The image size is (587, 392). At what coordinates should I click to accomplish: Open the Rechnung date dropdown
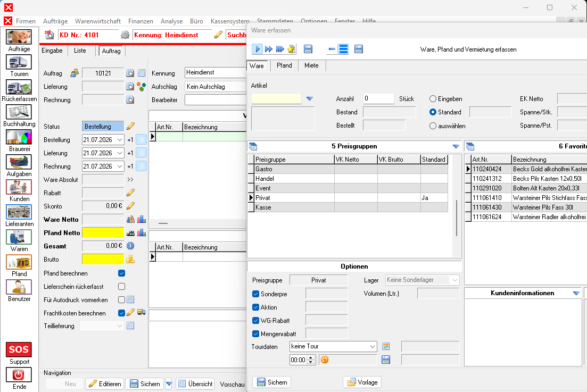tap(120, 166)
